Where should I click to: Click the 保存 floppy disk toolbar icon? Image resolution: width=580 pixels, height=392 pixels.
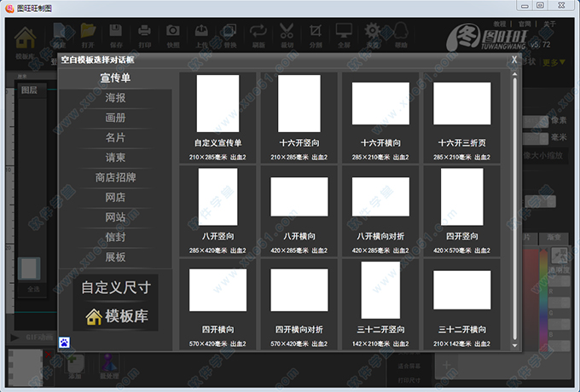click(x=116, y=31)
